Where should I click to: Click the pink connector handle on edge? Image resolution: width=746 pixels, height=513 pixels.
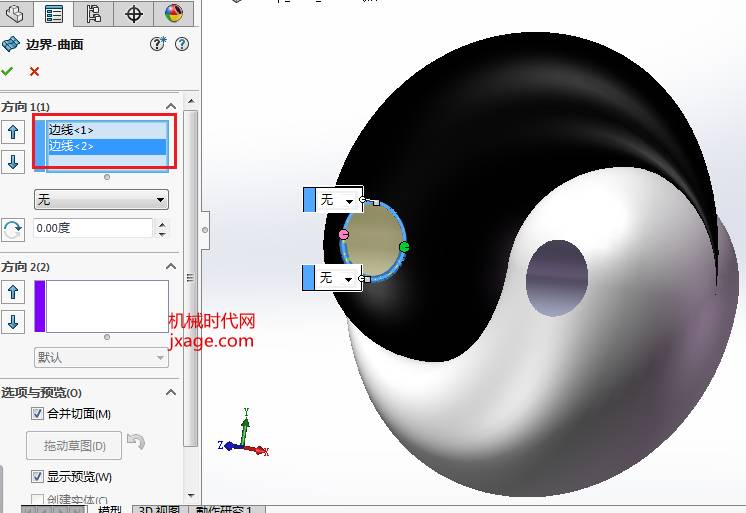pos(344,234)
